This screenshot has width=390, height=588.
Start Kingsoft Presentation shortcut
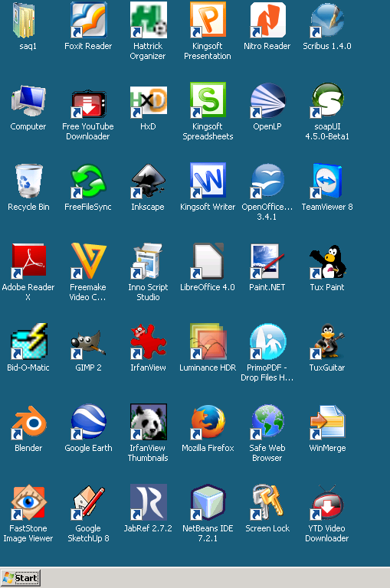click(208, 19)
